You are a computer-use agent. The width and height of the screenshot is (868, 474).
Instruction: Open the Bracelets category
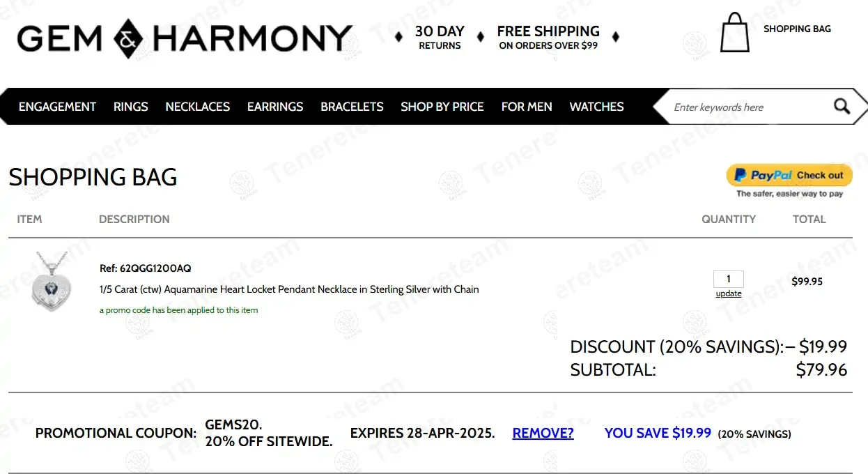coord(352,107)
